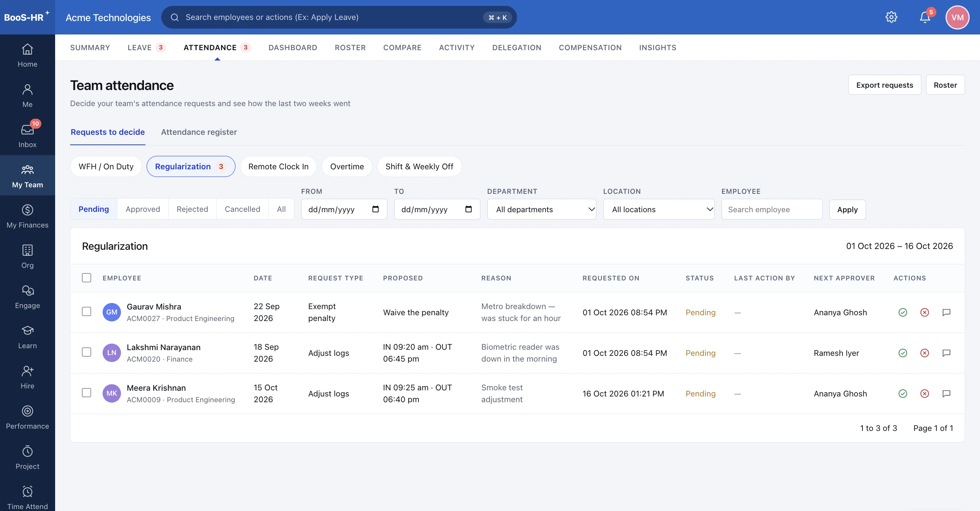Click the BooS-HR logo
Image resolution: width=980 pixels, height=511 pixels.
(x=26, y=17)
